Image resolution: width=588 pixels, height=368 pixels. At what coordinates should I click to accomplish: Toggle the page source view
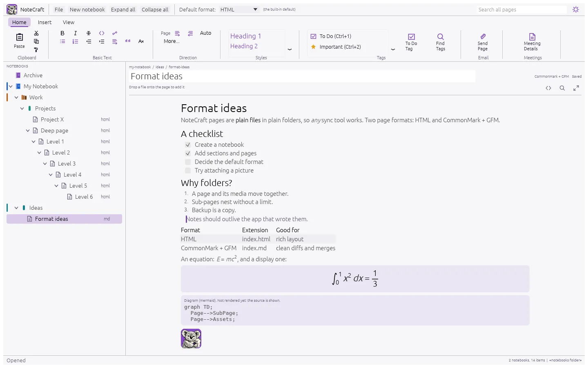(x=548, y=88)
